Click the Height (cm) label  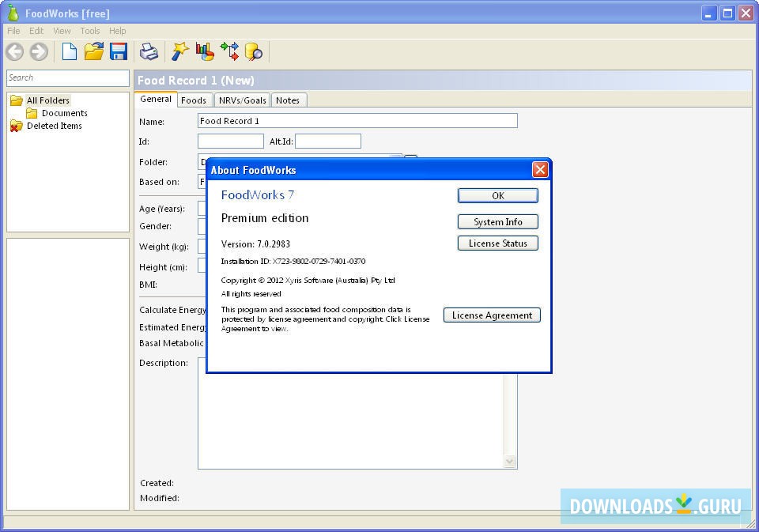click(163, 267)
